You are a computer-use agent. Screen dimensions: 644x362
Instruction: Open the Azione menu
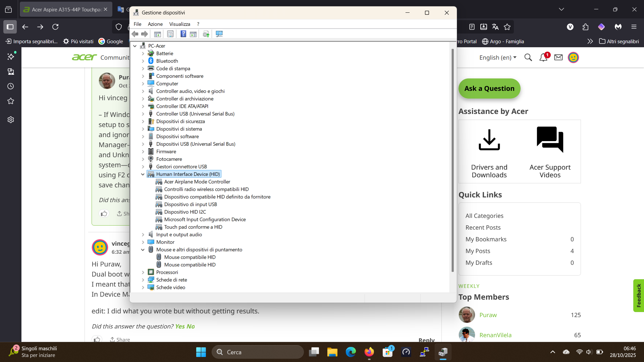155,24
